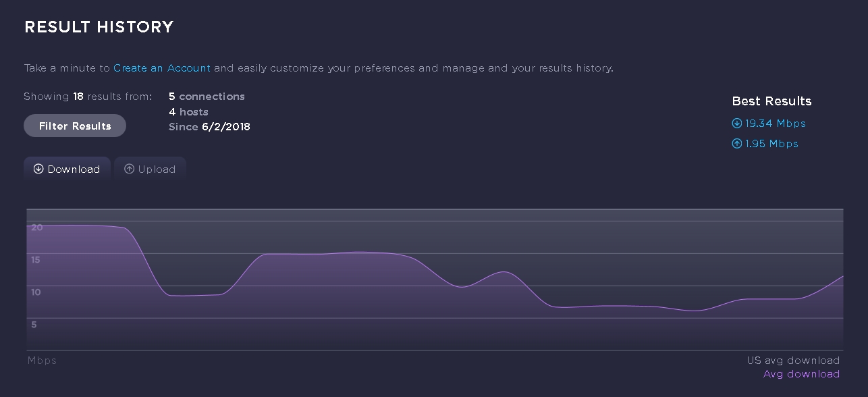The image size is (868, 397).
Task: Open the Filter Results button
Action: [75, 126]
